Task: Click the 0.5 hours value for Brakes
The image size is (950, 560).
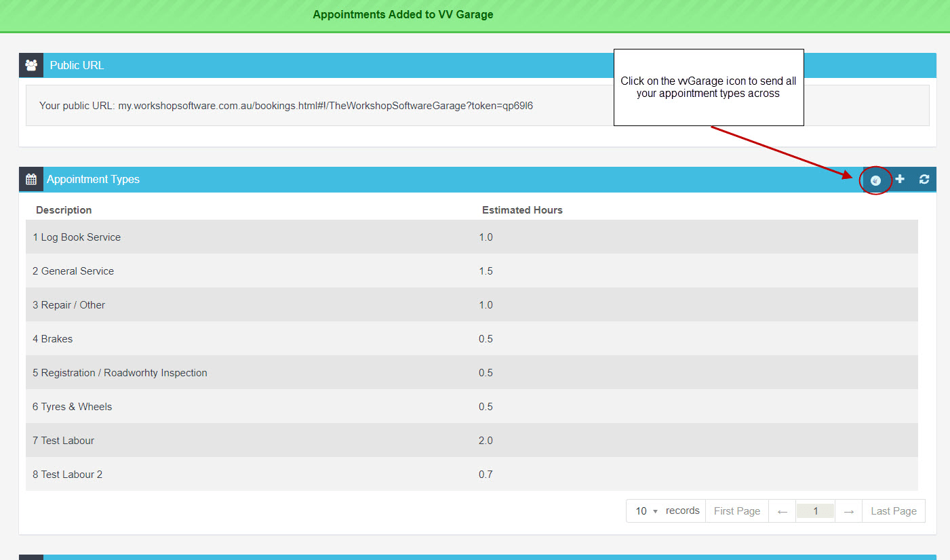Action: coord(486,339)
